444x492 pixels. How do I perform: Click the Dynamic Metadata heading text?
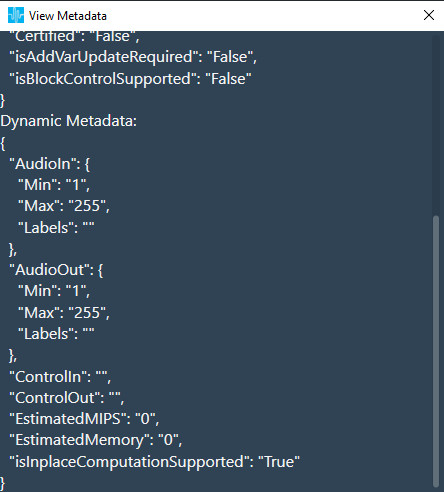coord(68,121)
